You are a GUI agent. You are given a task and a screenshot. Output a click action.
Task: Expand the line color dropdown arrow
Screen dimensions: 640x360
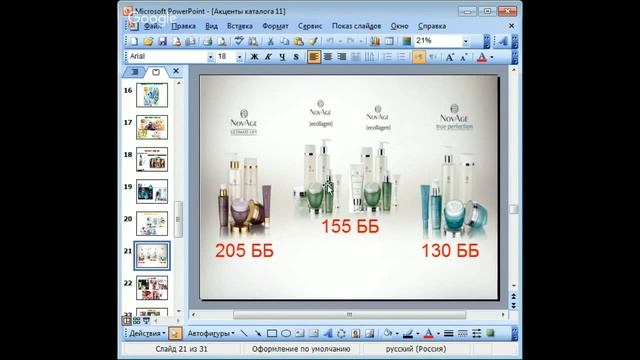(418, 333)
